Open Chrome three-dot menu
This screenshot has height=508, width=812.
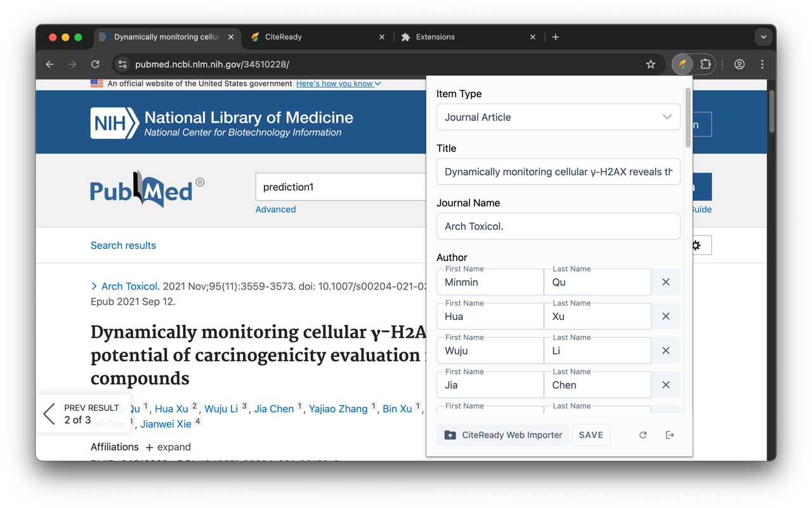(763, 64)
